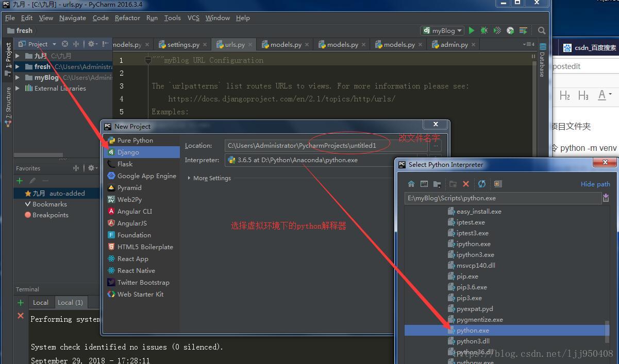Click Run with Coverage icon
This screenshot has width=619, height=364.
point(497,30)
